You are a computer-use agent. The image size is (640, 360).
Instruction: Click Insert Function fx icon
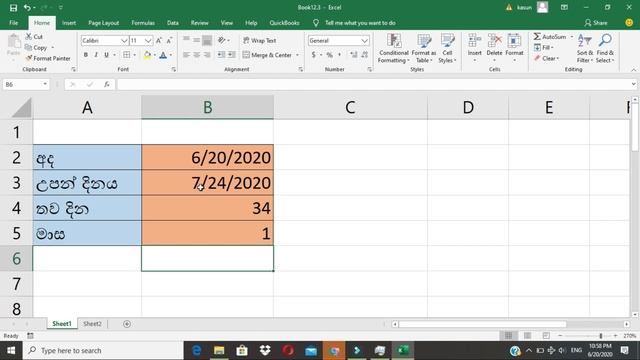[x=107, y=84]
